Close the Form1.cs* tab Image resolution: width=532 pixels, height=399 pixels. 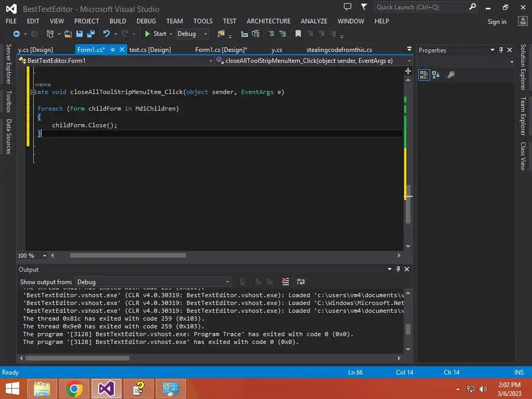point(122,49)
